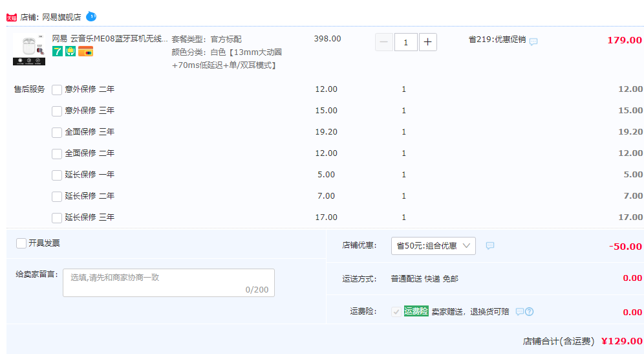The width and height of the screenshot is (644, 354).
Task: Decrease quantity with the minus button
Action: pyautogui.click(x=384, y=42)
